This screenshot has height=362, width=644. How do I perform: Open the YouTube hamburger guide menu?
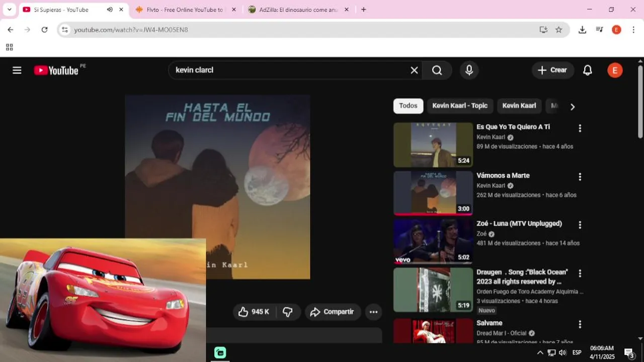[17, 70]
